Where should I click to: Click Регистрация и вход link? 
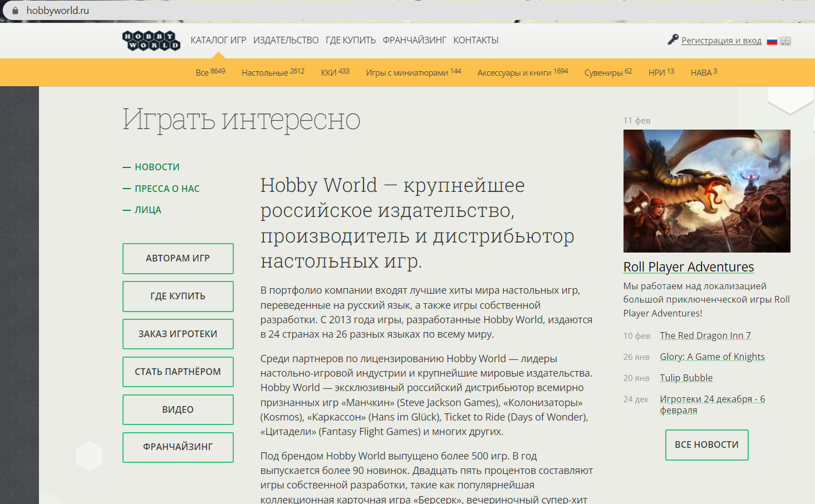(721, 40)
